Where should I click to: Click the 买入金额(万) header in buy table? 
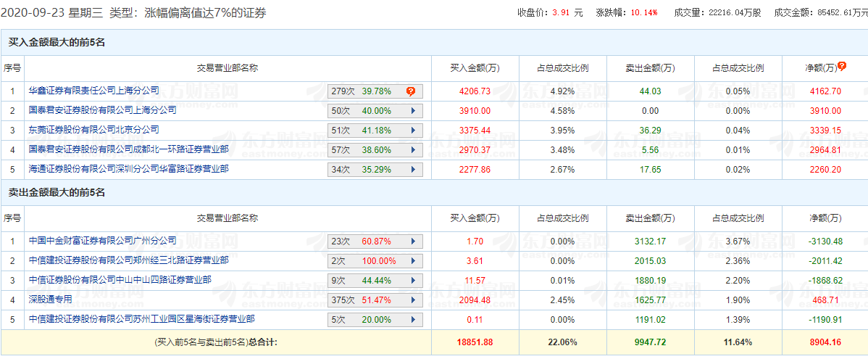[475, 68]
